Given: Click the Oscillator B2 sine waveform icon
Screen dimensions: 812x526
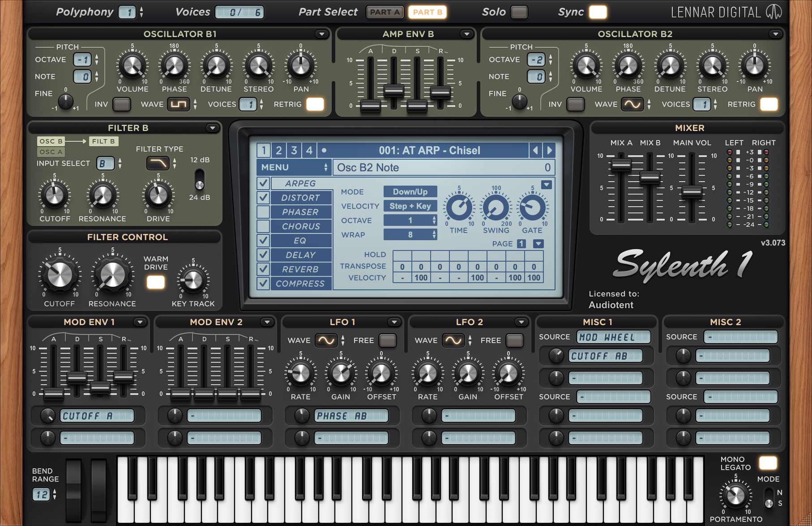Looking at the screenshot, I should [x=632, y=105].
